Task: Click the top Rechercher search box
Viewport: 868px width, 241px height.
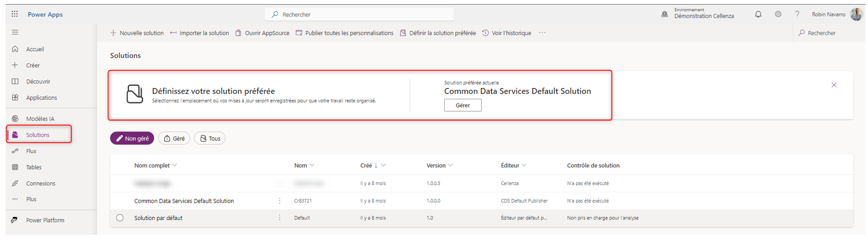Action: [x=359, y=14]
